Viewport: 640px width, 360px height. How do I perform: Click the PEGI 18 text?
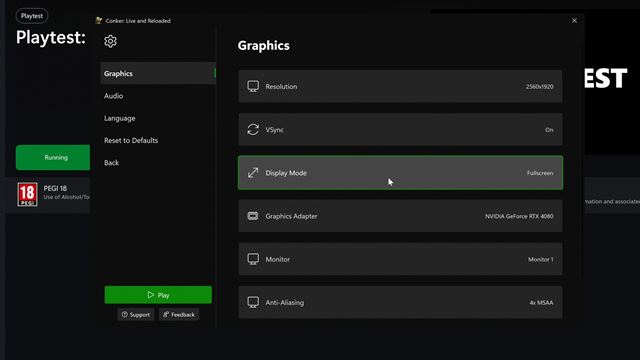tap(55, 188)
